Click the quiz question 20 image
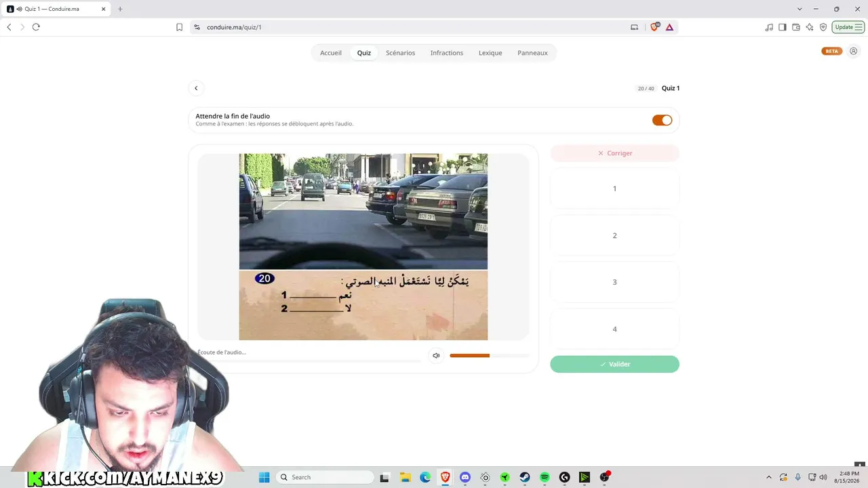 [x=363, y=247]
